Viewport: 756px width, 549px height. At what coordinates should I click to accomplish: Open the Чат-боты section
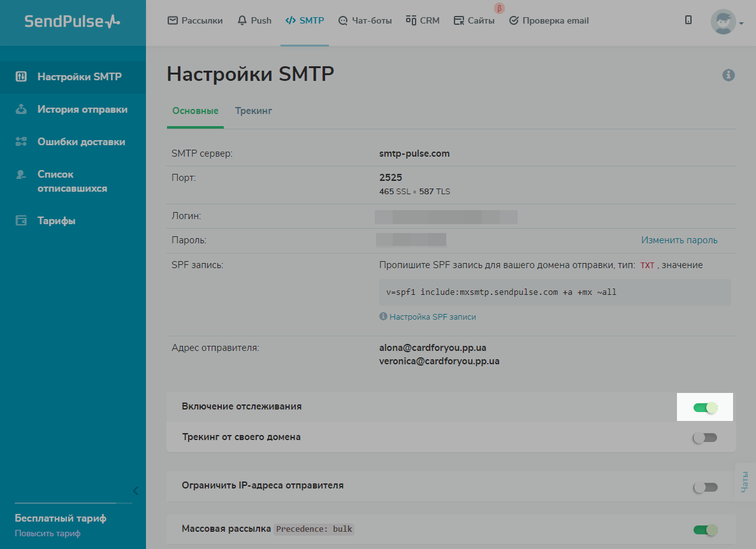coord(343,20)
